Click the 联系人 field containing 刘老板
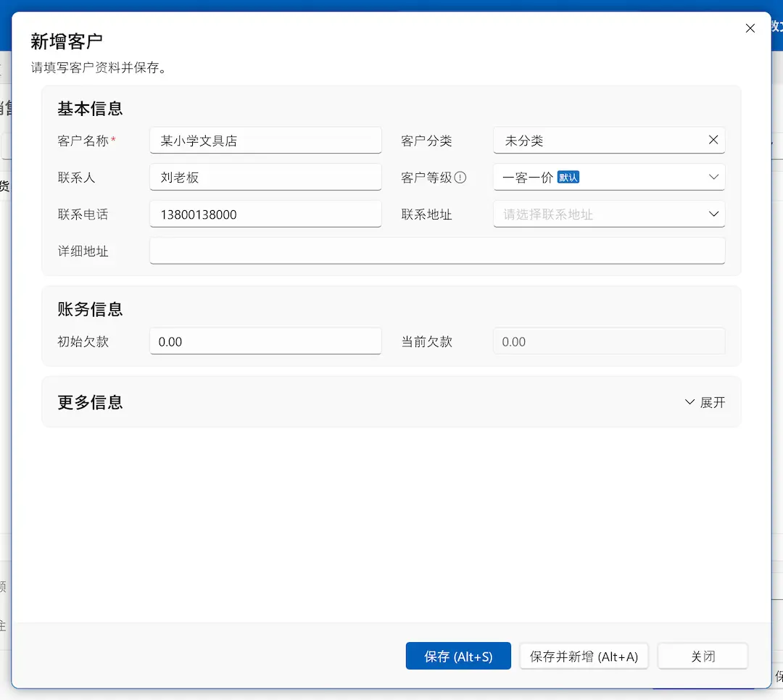This screenshot has width=783, height=700. 265,178
